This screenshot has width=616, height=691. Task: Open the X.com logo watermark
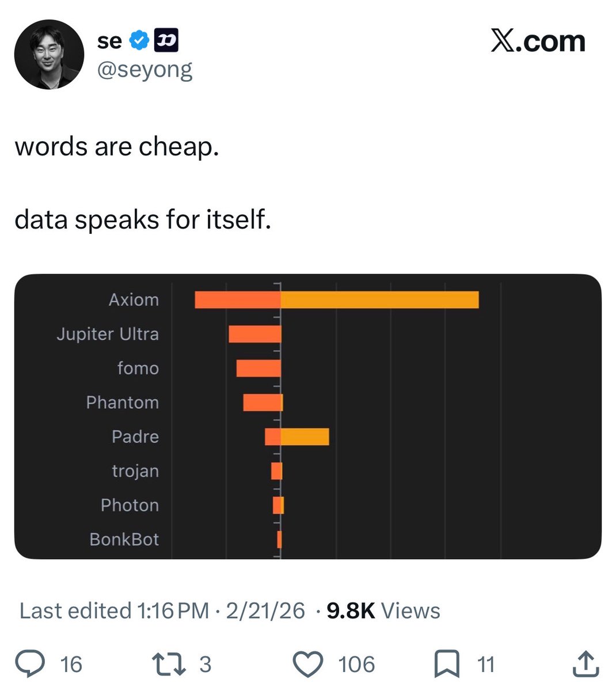pyautogui.click(x=538, y=41)
